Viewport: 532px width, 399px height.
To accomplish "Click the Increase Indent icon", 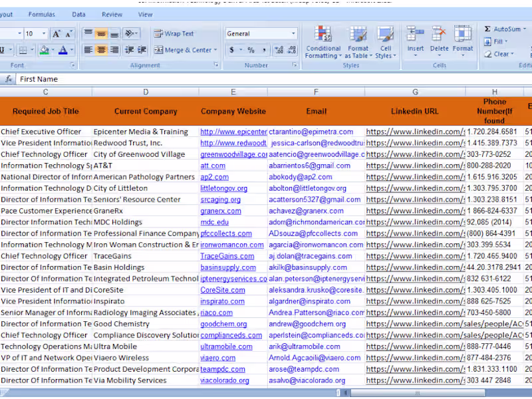I will 142,50.
